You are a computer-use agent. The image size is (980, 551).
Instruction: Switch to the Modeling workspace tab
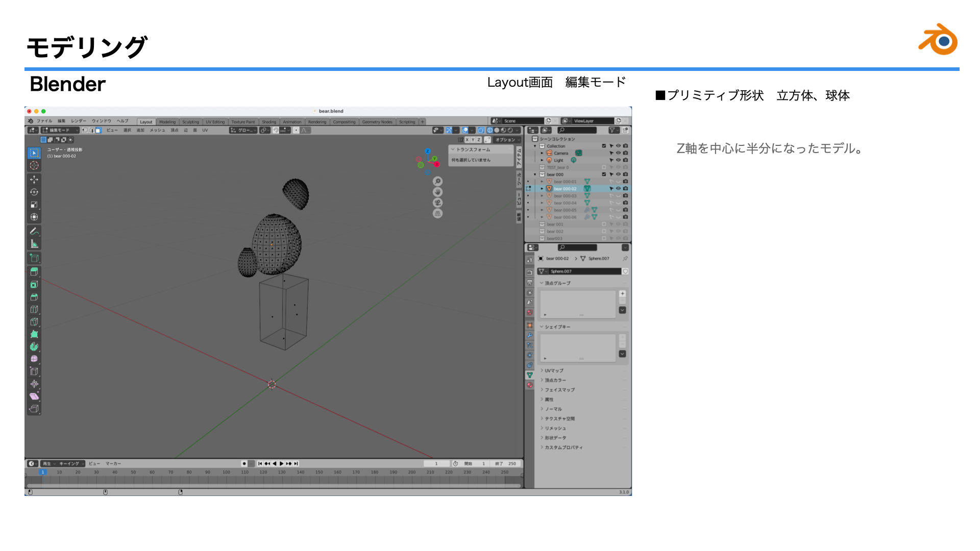[167, 122]
